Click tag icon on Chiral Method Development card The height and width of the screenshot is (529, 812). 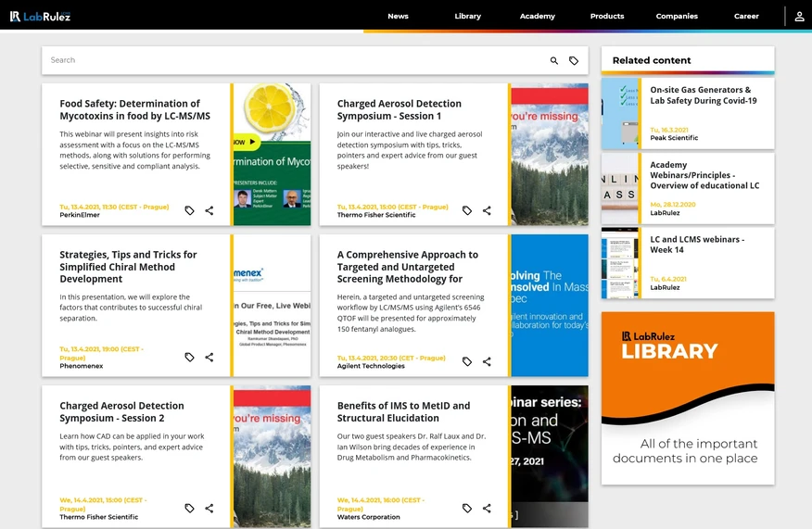[x=189, y=358]
